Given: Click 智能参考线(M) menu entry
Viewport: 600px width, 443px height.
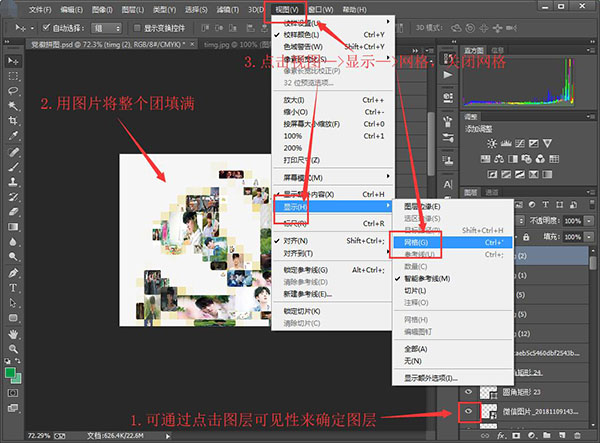Looking at the screenshot, I should pyautogui.click(x=427, y=279).
